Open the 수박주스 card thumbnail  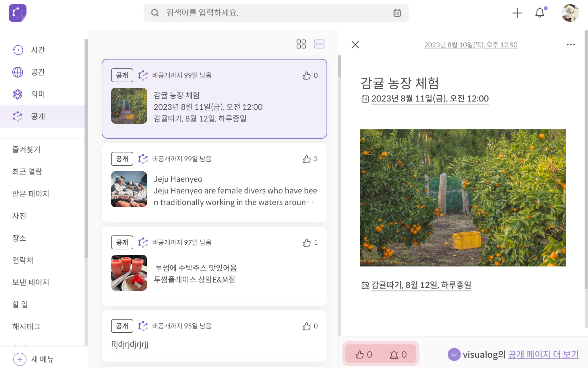(x=129, y=273)
